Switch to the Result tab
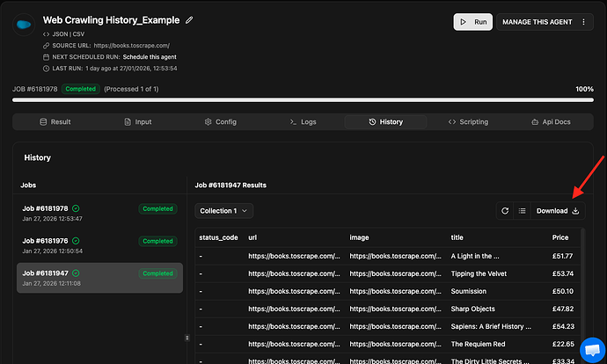Image resolution: width=607 pixels, height=364 pixels. (x=55, y=122)
